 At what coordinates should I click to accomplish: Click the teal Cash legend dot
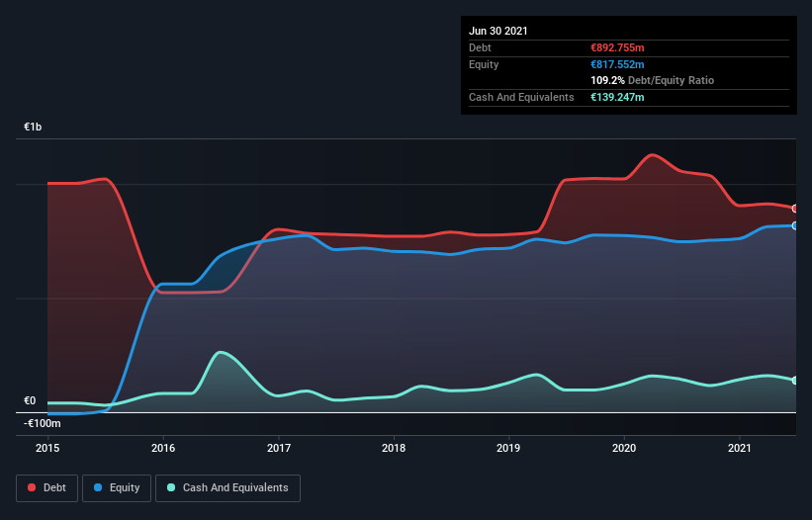[171, 487]
